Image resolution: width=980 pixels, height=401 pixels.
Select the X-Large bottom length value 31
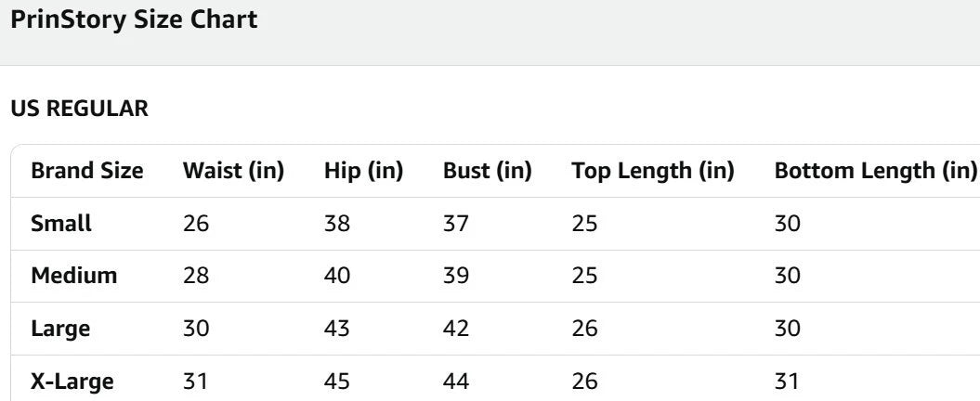[x=788, y=382]
